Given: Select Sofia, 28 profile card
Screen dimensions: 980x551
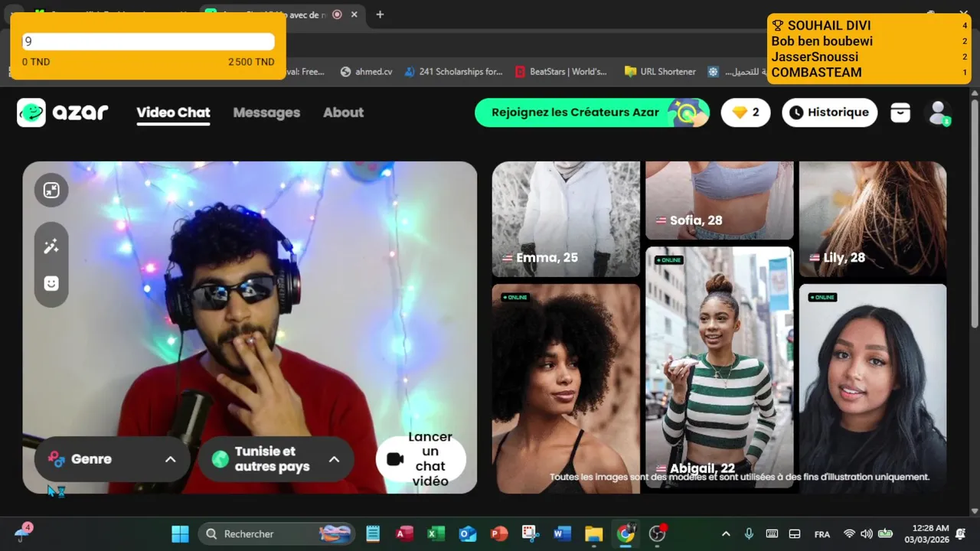Looking at the screenshot, I should coord(720,201).
